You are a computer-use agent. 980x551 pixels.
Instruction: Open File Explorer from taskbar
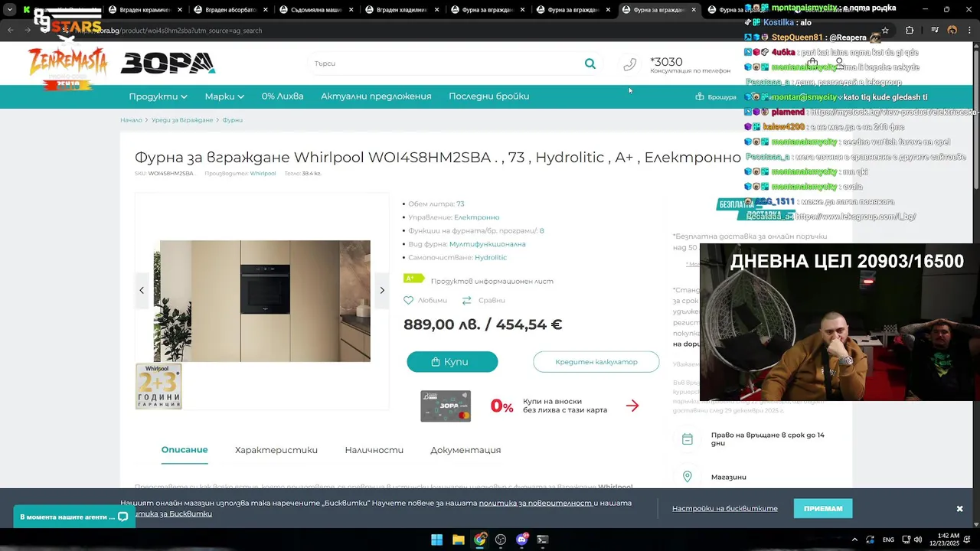coord(458,540)
